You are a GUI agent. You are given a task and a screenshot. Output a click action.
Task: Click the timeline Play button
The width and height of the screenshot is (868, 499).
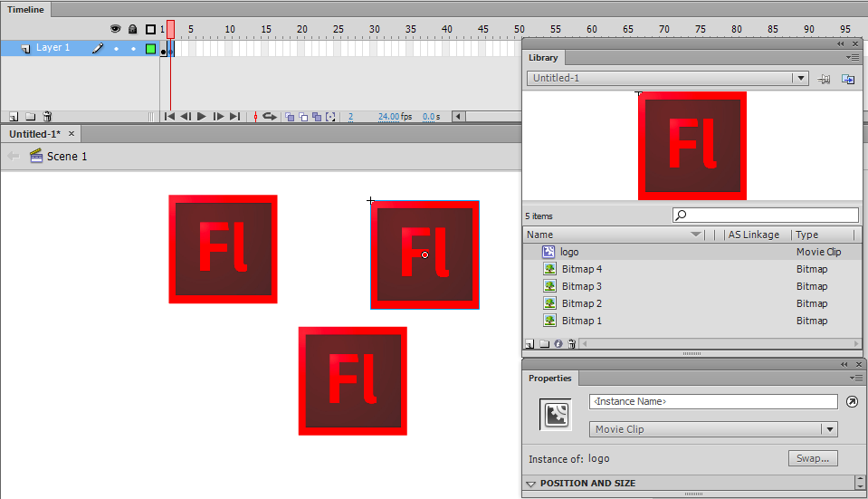coord(202,117)
